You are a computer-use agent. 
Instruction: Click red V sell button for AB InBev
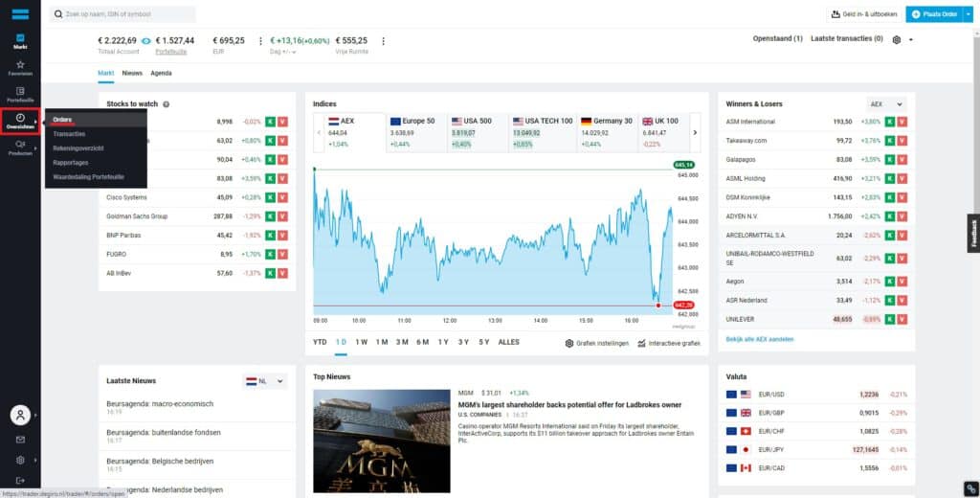click(x=282, y=273)
